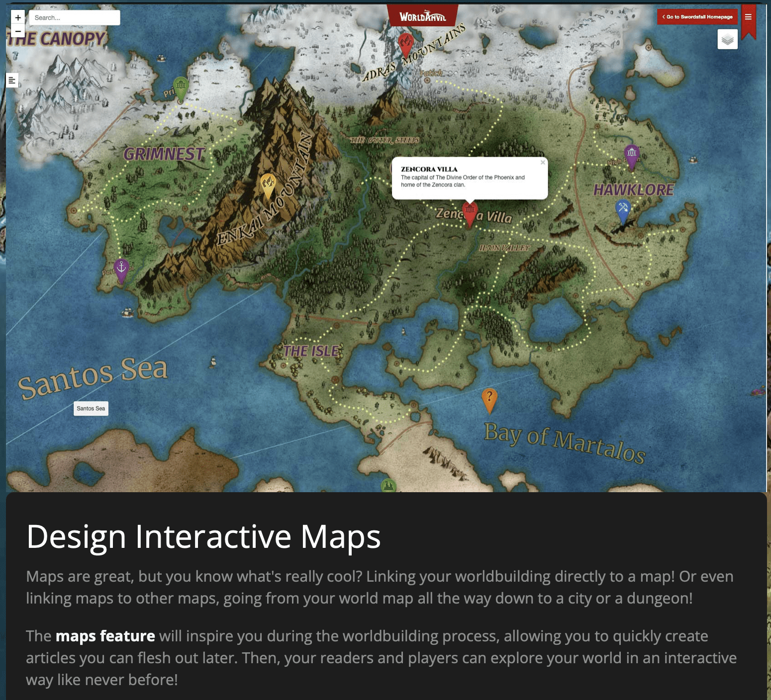Viewport: 771px width, 700px height.
Task: Close the Zencora Villa popup
Action: (543, 163)
